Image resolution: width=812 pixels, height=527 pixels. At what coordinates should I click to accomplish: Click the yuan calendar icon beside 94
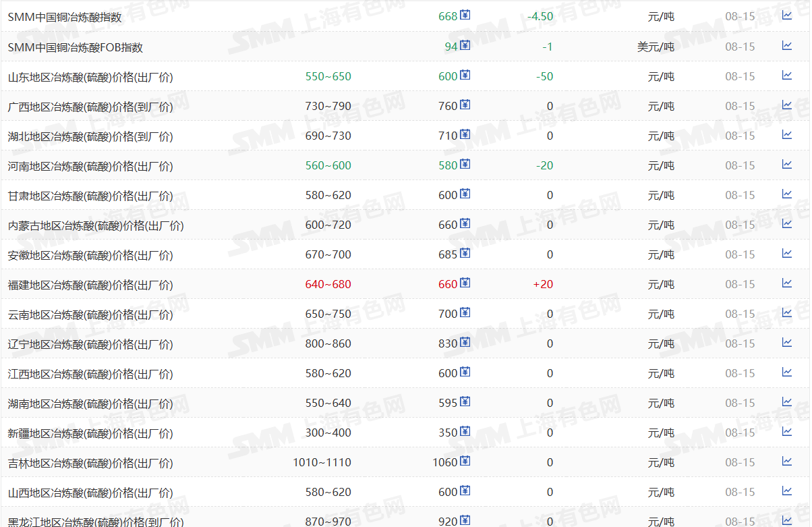click(465, 45)
